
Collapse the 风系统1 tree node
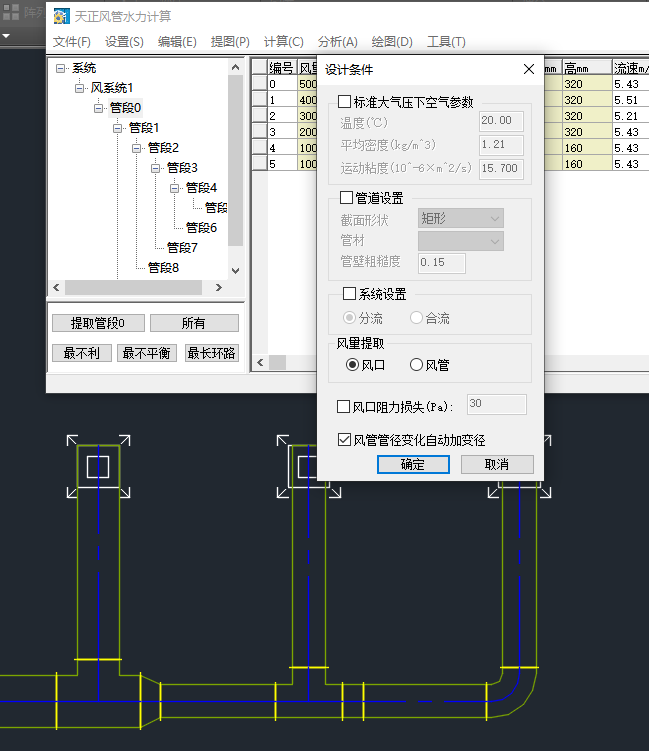tap(81, 88)
